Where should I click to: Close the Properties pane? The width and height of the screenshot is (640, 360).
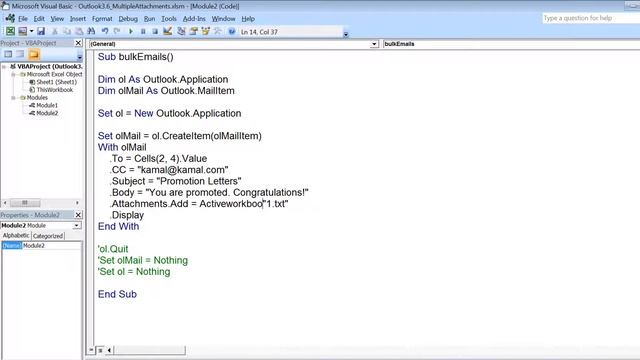pos(78,215)
